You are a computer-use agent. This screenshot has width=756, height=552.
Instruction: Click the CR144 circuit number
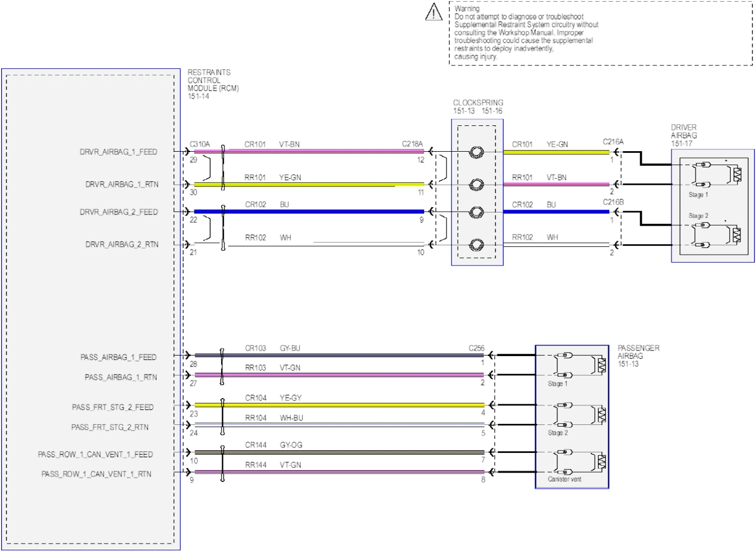(x=256, y=445)
